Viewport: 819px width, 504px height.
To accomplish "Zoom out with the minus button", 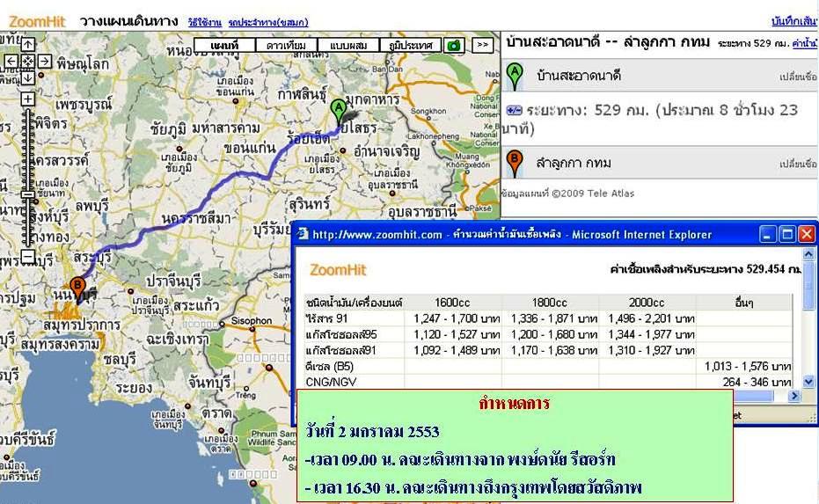I will click(28, 257).
